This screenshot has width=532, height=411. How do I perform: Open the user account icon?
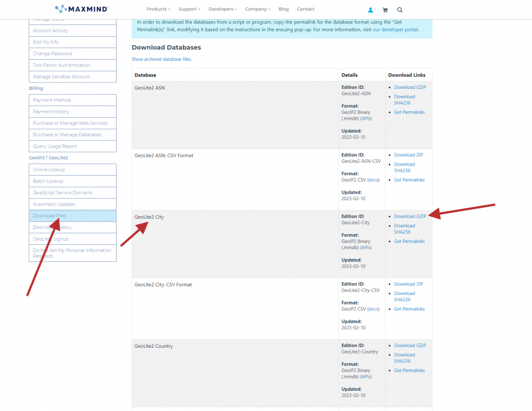370,10
